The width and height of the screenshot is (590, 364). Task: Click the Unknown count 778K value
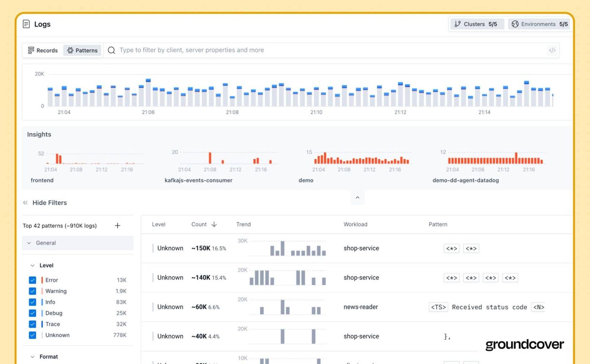[x=120, y=335]
